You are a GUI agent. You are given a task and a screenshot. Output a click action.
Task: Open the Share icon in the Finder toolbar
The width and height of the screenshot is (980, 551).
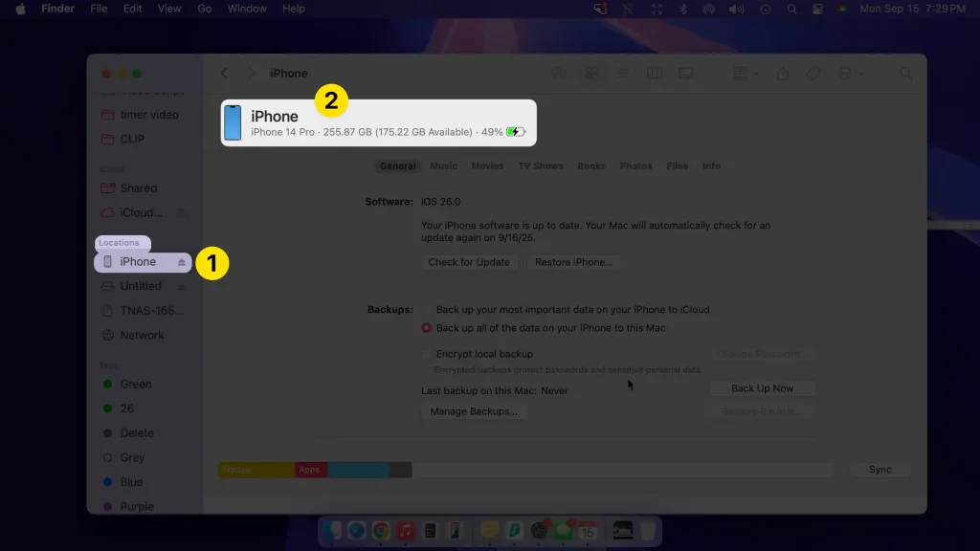pos(785,73)
